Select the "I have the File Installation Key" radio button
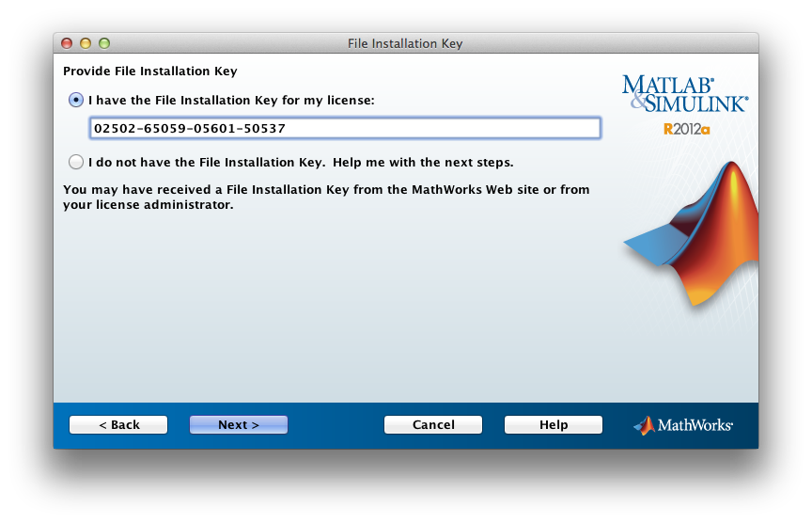The width and height of the screenshot is (812, 523). click(x=76, y=100)
